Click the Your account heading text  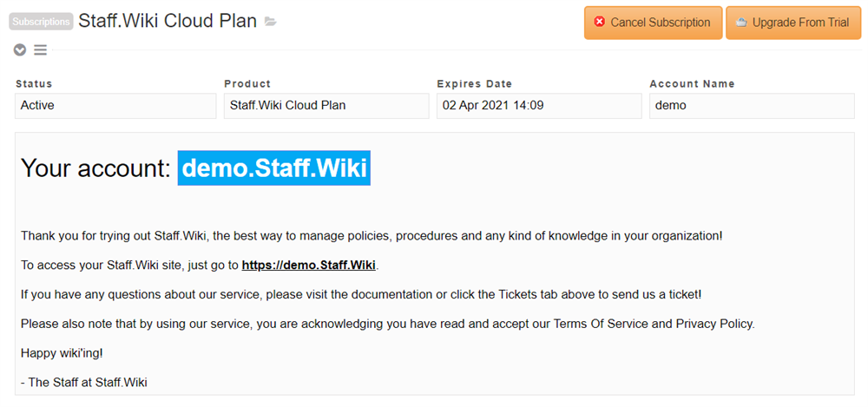pos(96,167)
